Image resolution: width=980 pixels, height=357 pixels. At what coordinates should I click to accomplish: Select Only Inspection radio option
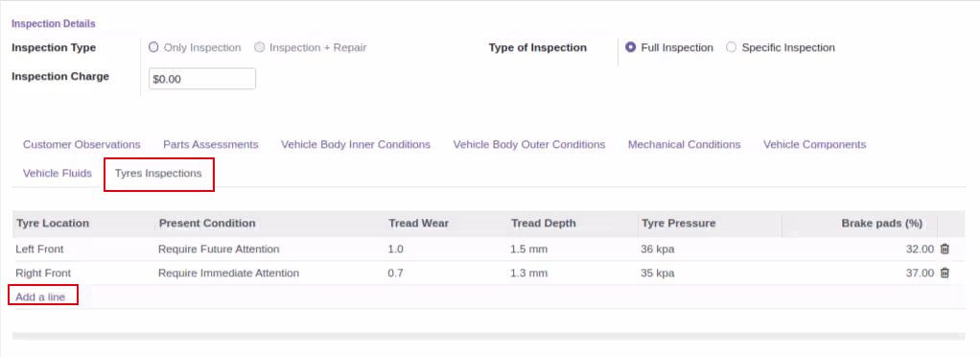click(153, 48)
